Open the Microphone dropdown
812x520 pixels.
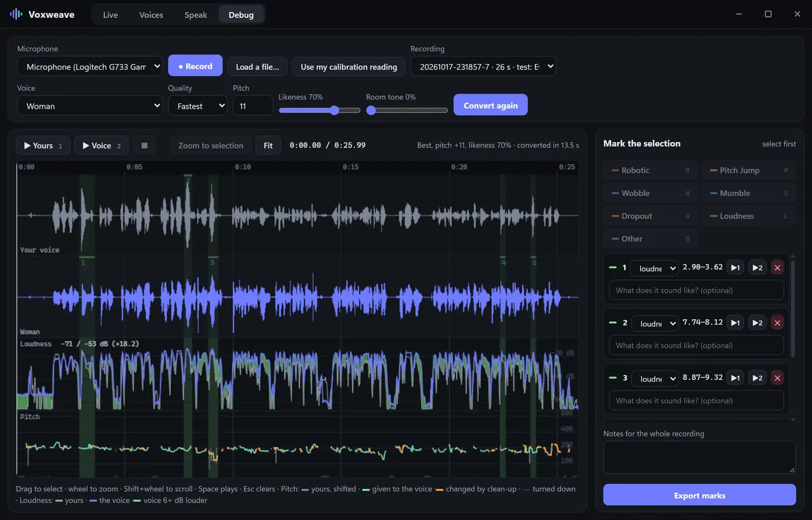90,66
